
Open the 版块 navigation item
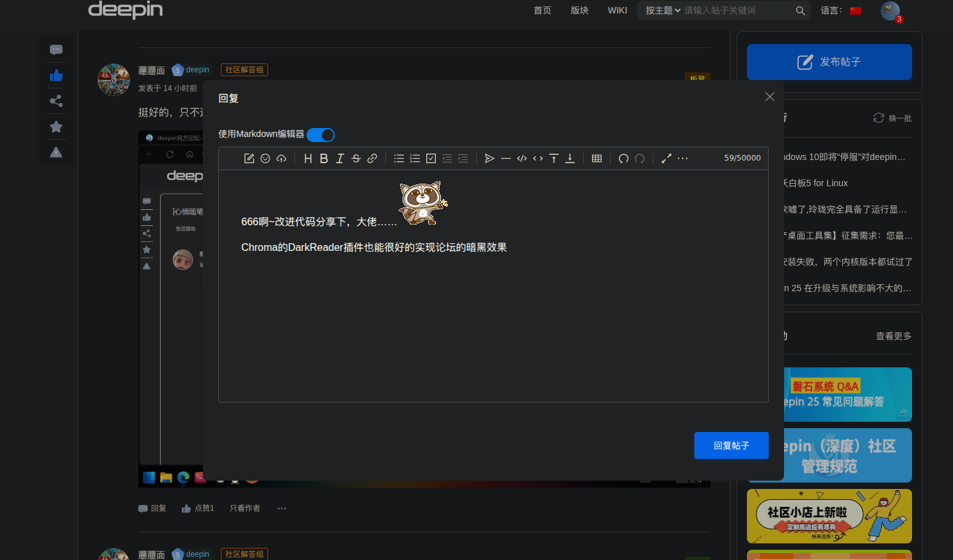click(580, 10)
